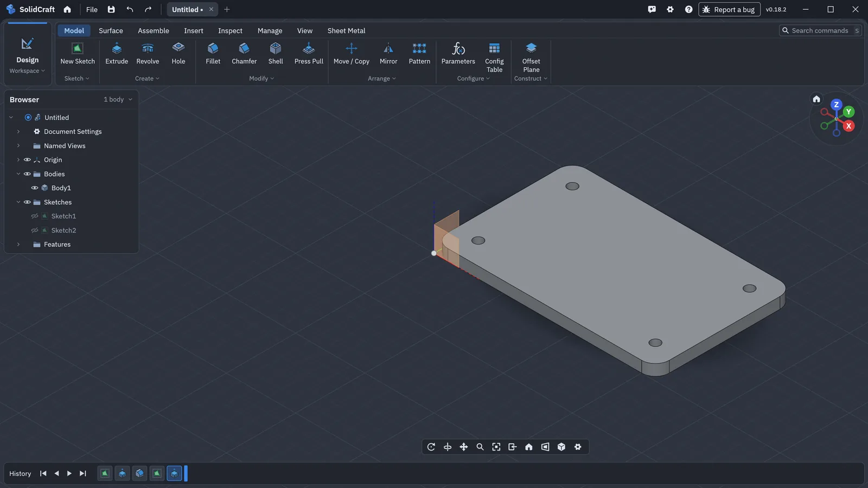868x488 pixels.
Task: Open the Mirror tool
Action: coord(388,54)
